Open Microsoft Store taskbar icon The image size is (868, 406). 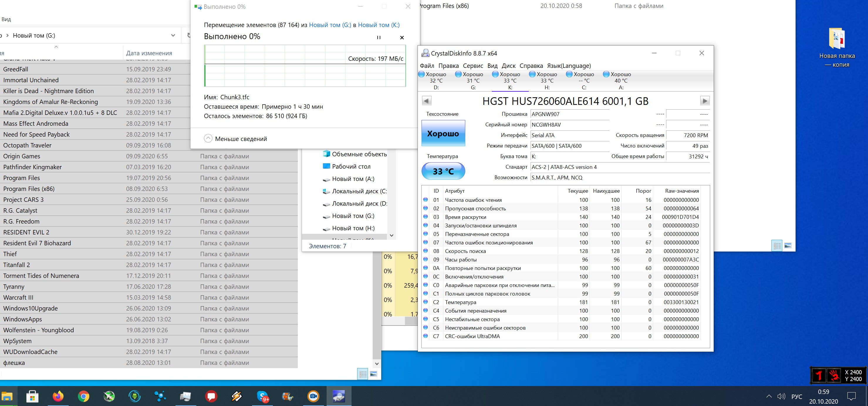(x=32, y=396)
